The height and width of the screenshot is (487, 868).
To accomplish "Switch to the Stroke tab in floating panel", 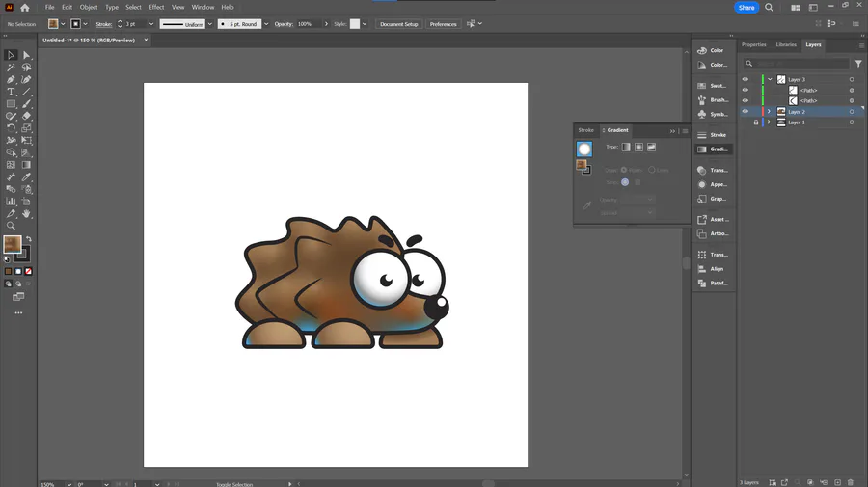I will pos(585,130).
